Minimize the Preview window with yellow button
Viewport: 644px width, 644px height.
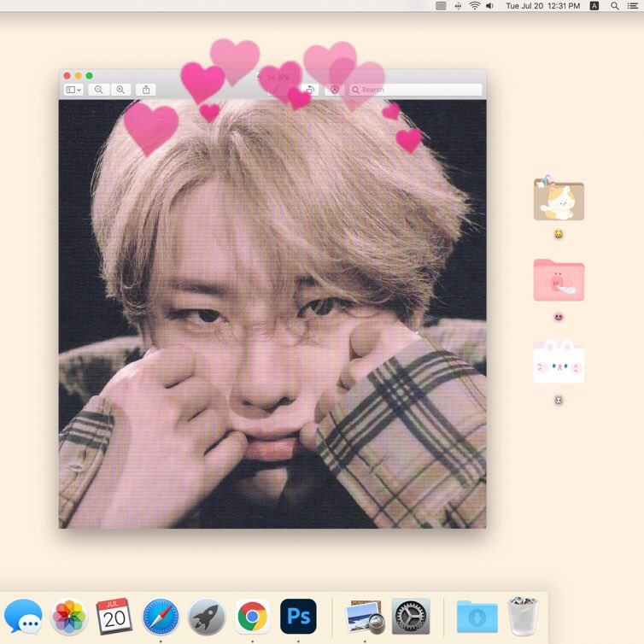point(78,75)
